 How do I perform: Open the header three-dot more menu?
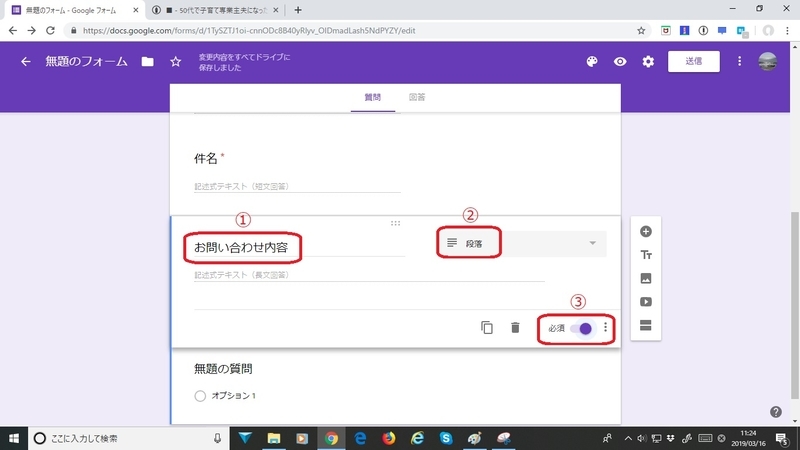point(739,62)
